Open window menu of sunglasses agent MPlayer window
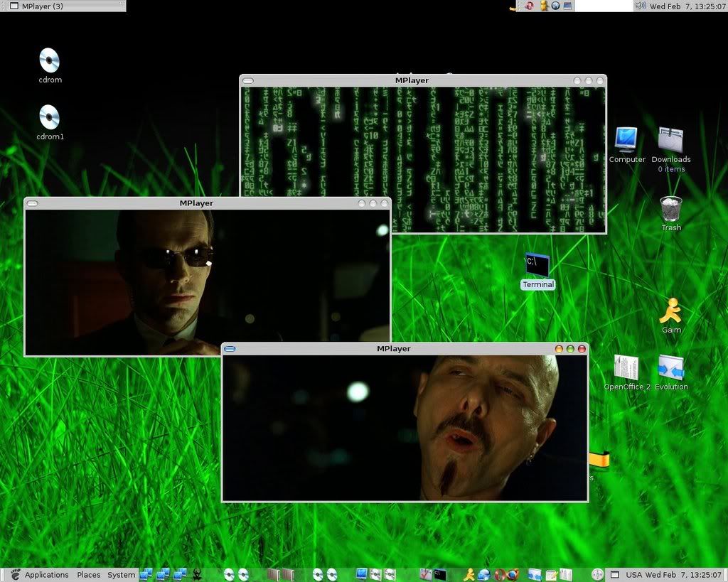 coord(32,203)
